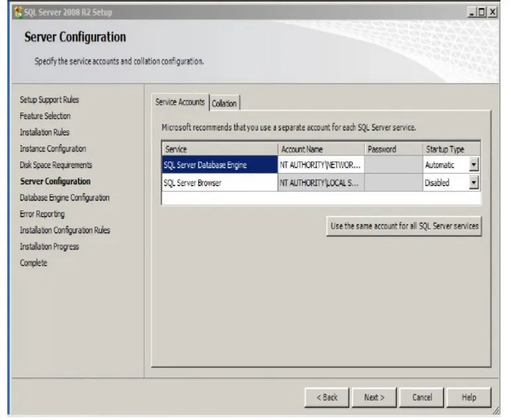Click the SQL Server Browser password field

tap(394, 182)
